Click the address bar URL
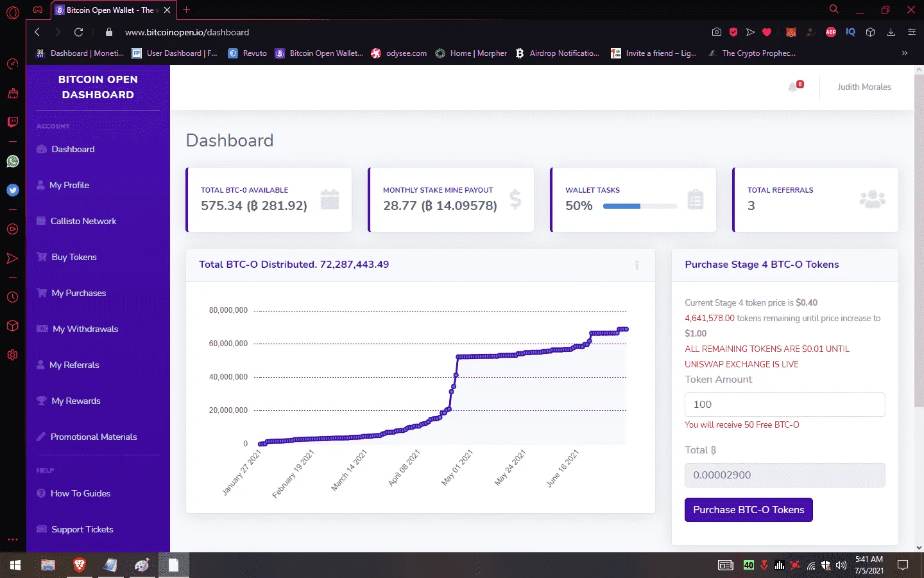This screenshot has width=924, height=578. point(187,32)
